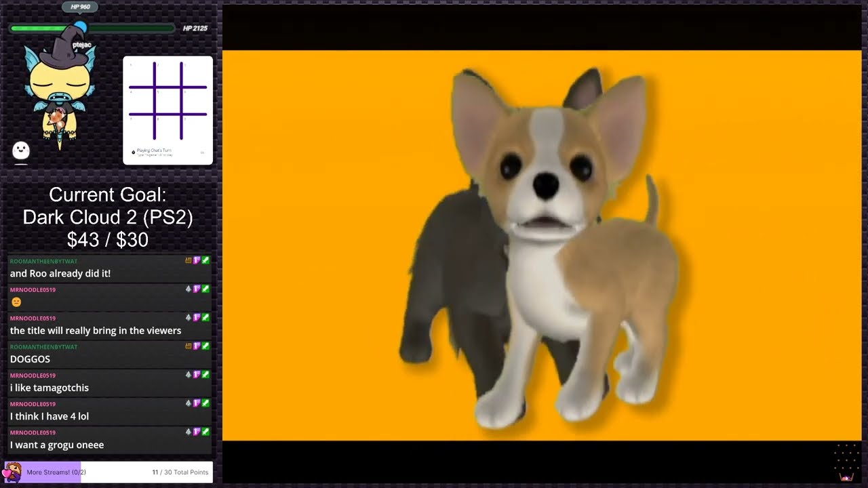
Task: Click green sword badge on 'i like tamagotchis' row
Action: coord(205,374)
